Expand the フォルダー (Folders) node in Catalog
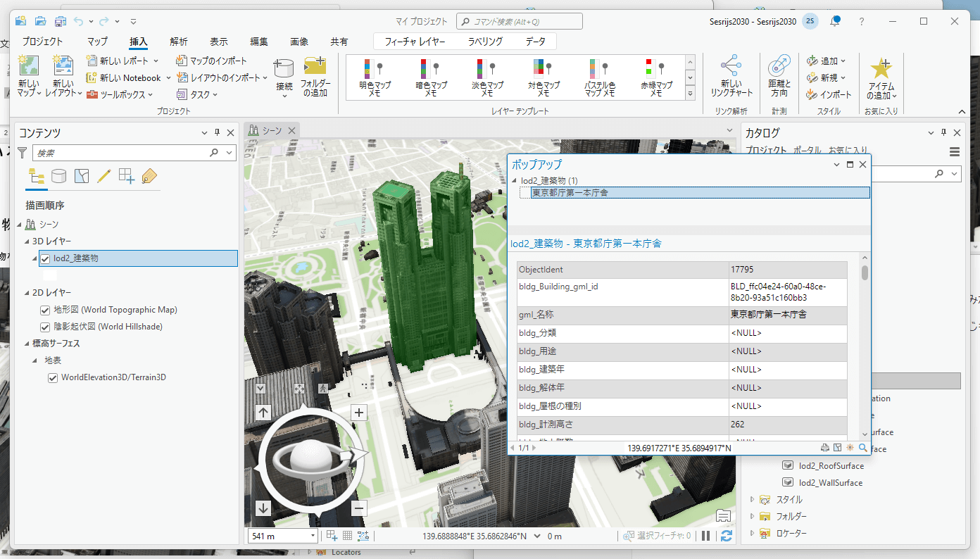 [753, 517]
